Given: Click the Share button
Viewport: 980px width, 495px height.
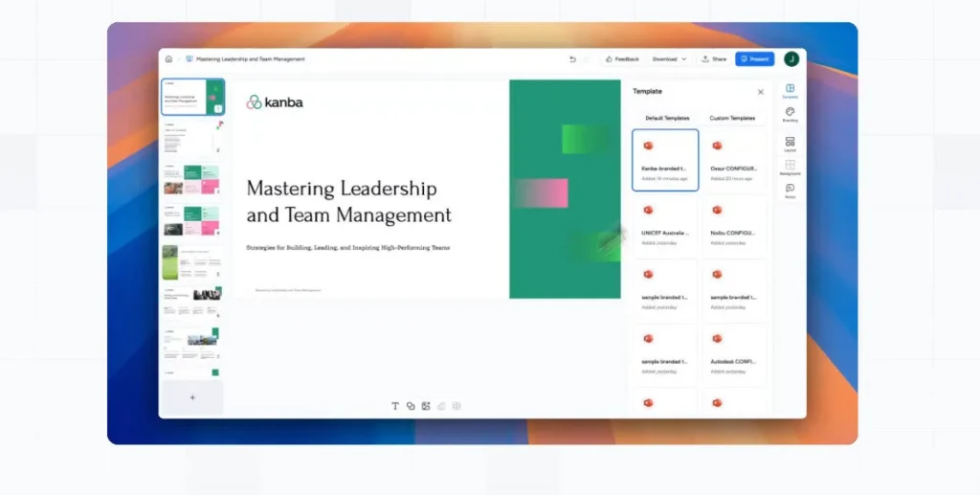Looking at the screenshot, I should tap(714, 58).
